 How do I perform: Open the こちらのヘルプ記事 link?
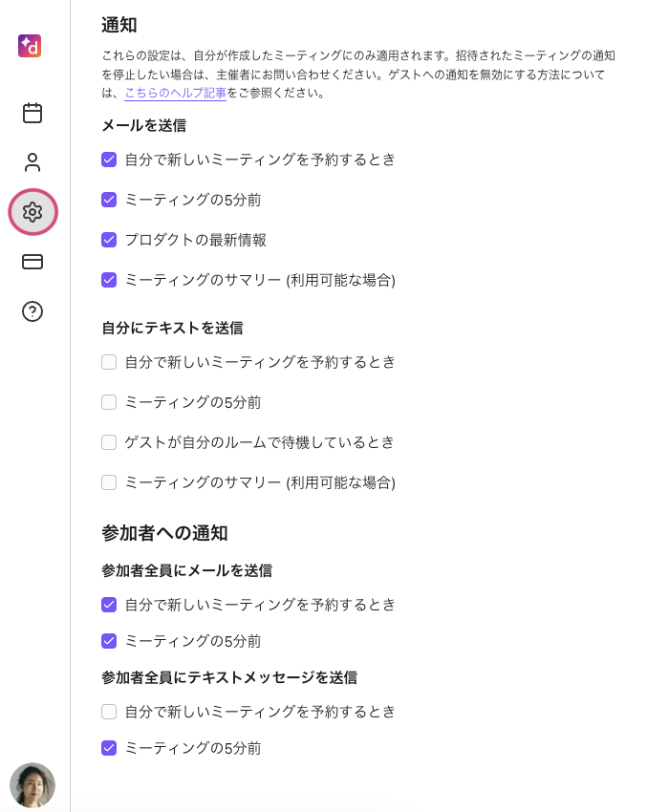click(175, 93)
